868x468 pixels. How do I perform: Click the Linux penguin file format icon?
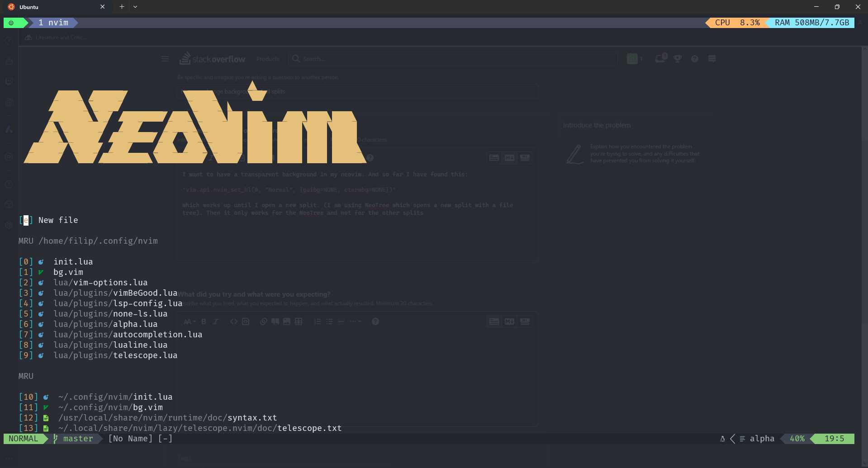pyautogui.click(x=722, y=439)
